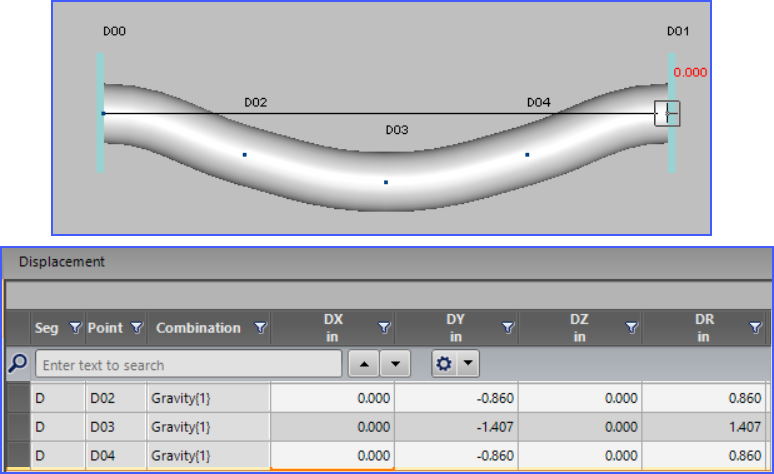
Task: Select the D02 row header cell
Action: [x=18, y=398]
